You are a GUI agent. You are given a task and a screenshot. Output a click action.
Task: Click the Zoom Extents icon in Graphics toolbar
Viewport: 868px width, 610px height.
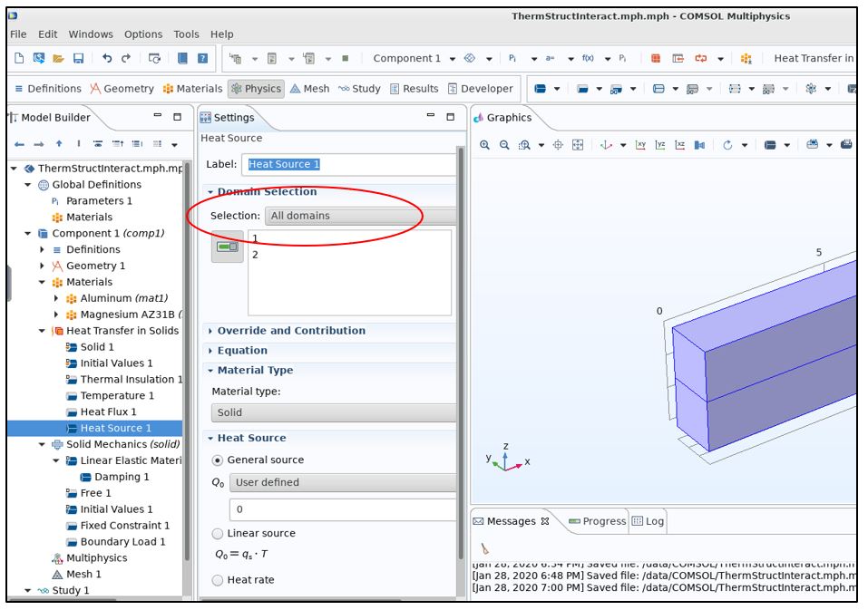point(578,145)
